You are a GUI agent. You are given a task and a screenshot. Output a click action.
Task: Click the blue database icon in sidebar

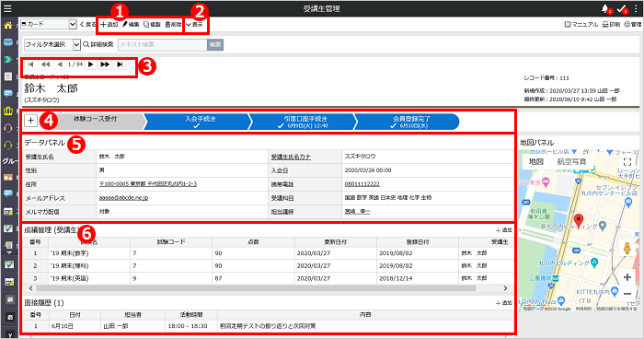[7, 42]
